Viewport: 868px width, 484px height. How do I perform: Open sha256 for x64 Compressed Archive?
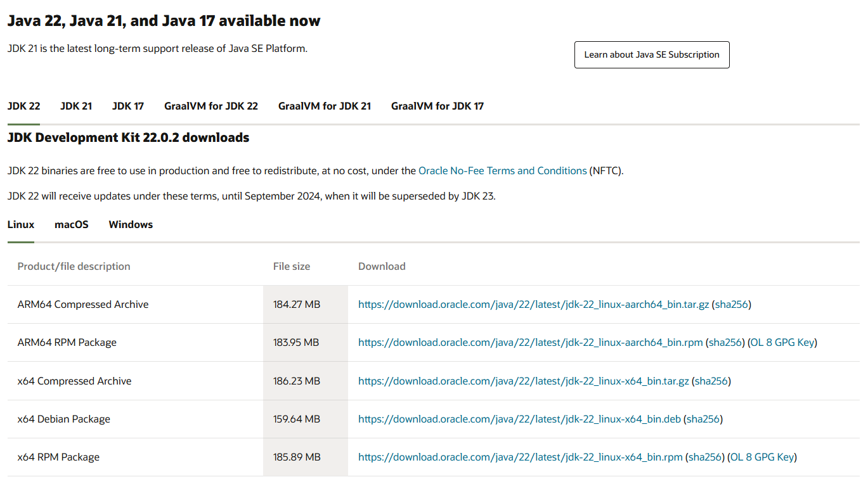[x=711, y=381]
